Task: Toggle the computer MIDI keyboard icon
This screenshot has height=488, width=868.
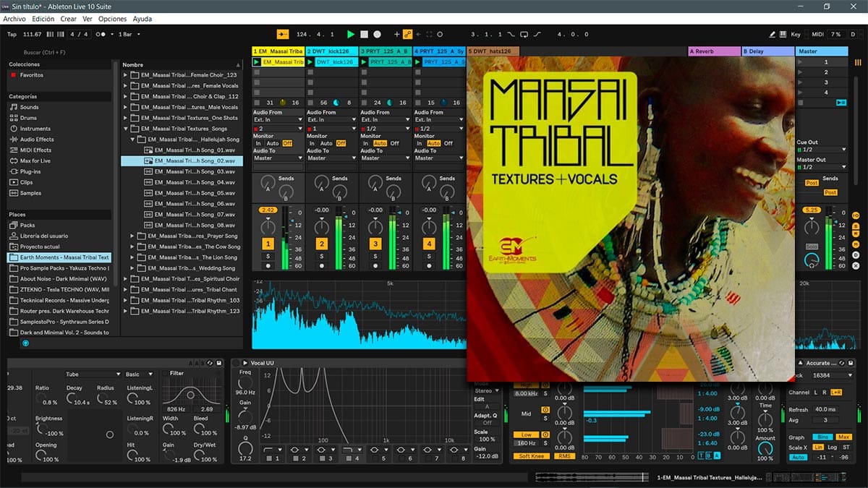Action: pos(783,34)
